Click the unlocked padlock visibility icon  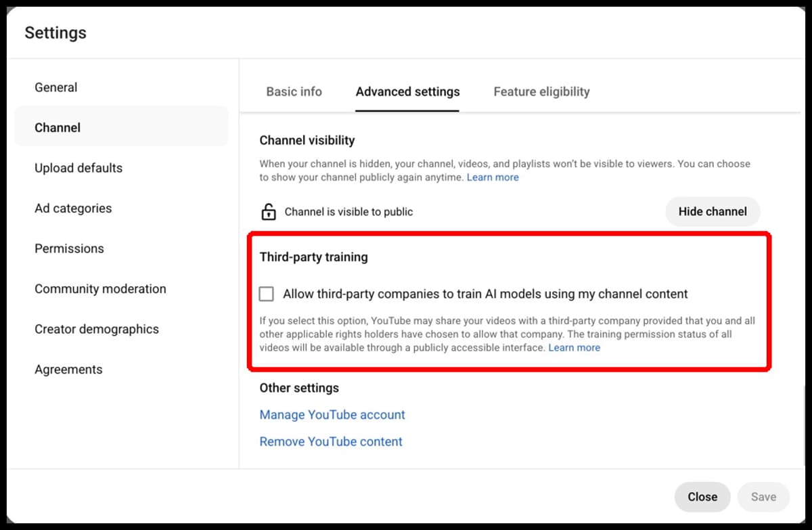pyautogui.click(x=269, y=212)
